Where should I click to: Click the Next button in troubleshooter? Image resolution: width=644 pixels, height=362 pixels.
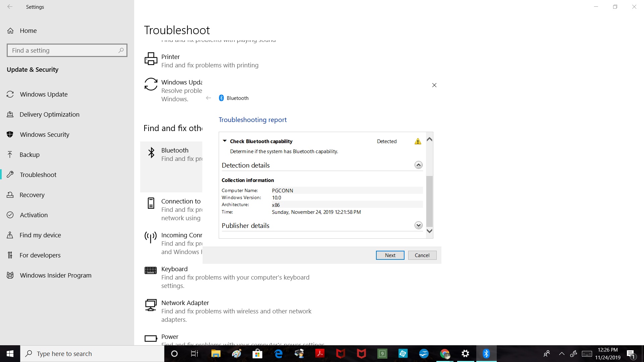pyautogui.click(x=390, y=255)
